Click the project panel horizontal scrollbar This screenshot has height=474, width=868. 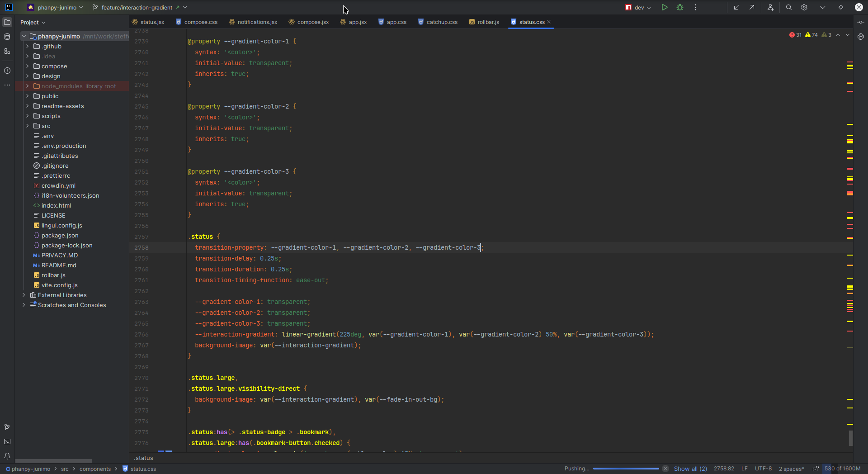53,461
